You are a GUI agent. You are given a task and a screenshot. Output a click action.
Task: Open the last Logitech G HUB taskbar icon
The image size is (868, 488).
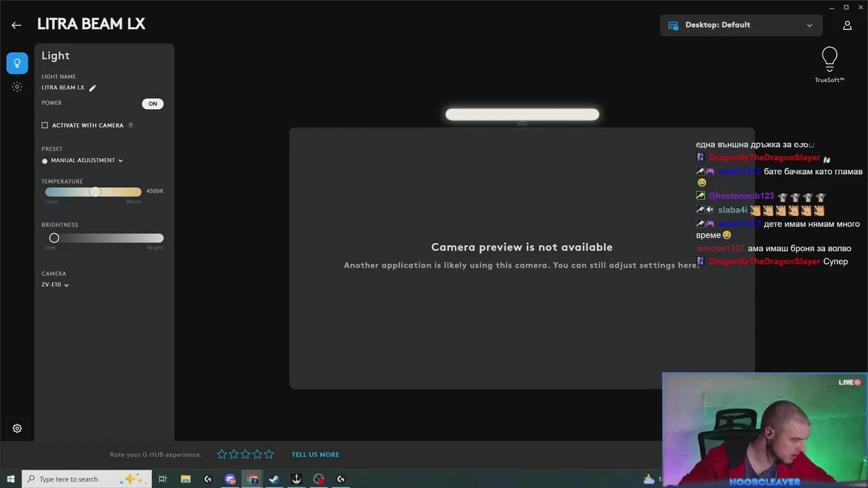[341, 479]
